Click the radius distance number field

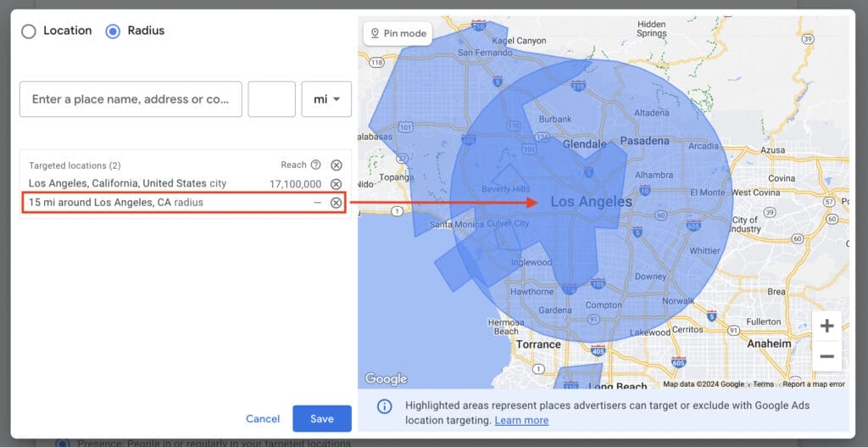271,99
